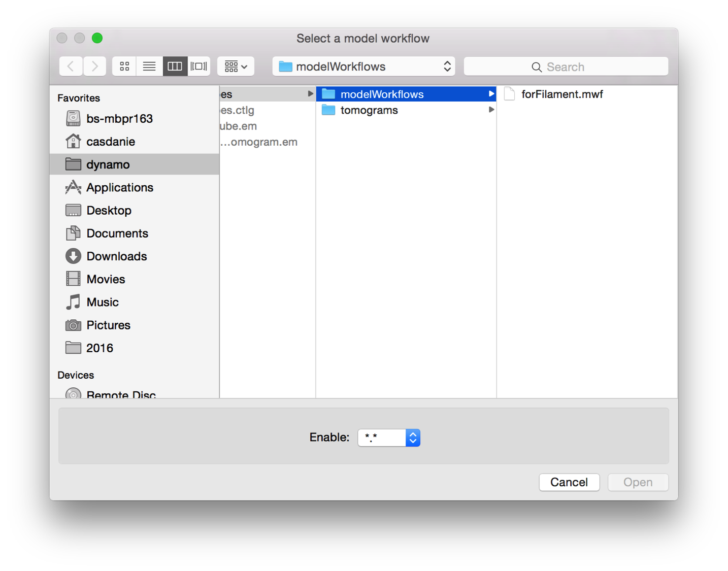Select the forFilament.mwf file
Viewport: 728px width, 571px height.
[x=561, y=94]
